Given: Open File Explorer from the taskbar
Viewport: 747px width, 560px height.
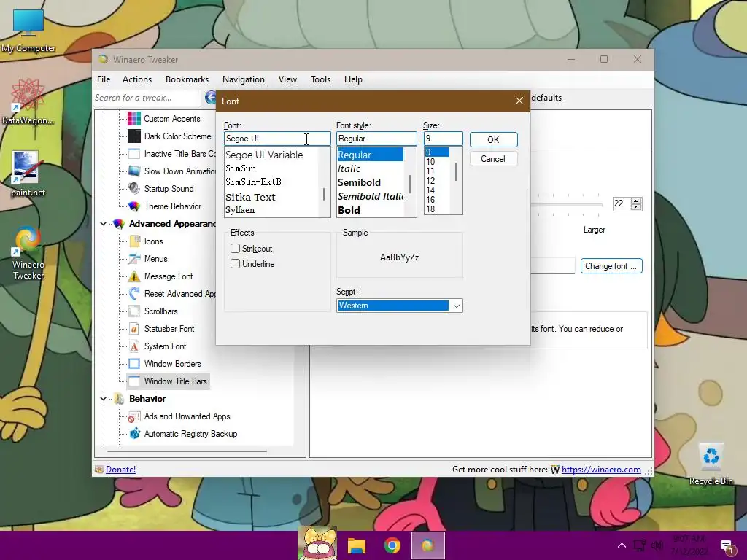Looking at the screenshot, I should click(356, 545).
